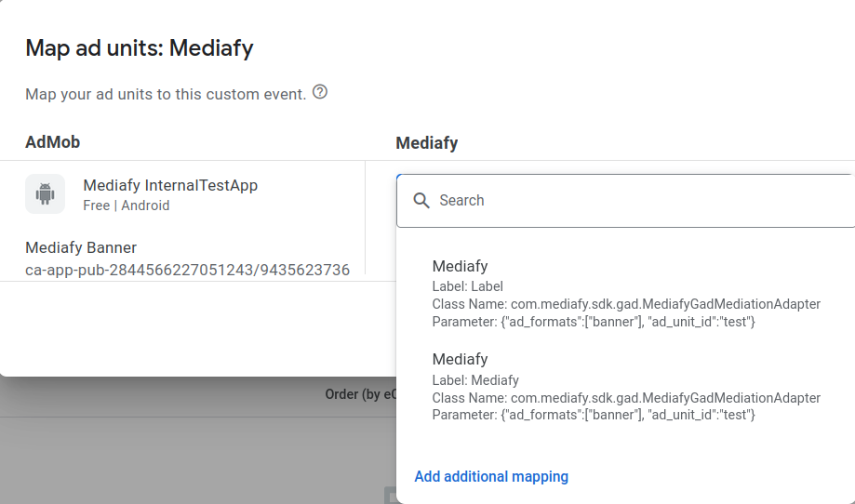
Task: Click the Map your ad units description text
Action: click(x=166, y=94)
